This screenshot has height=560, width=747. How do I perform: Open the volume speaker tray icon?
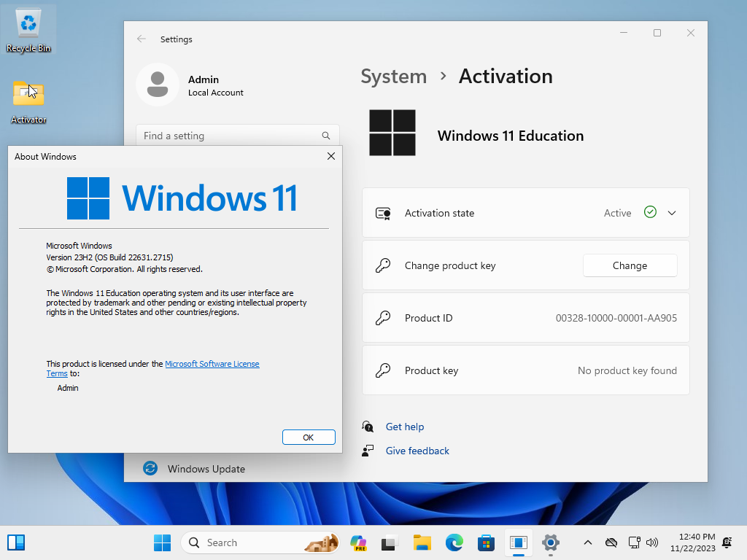click(x=651, y=542)
